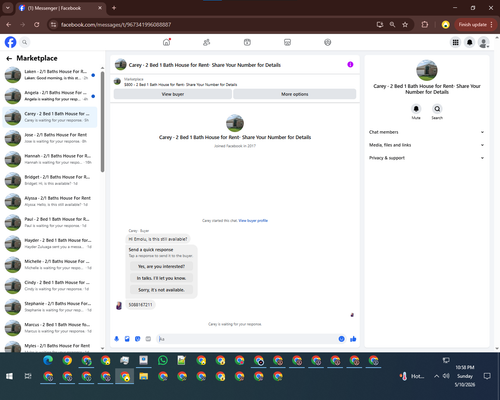500x400 pixels.
Task: Open the Video icon in top navigation
Action: tap(247, 42)
